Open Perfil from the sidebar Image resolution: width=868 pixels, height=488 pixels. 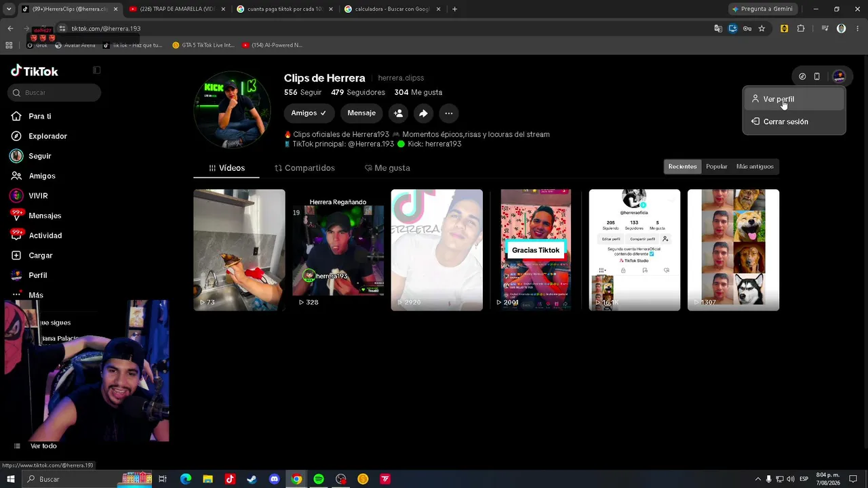(38, 275)
